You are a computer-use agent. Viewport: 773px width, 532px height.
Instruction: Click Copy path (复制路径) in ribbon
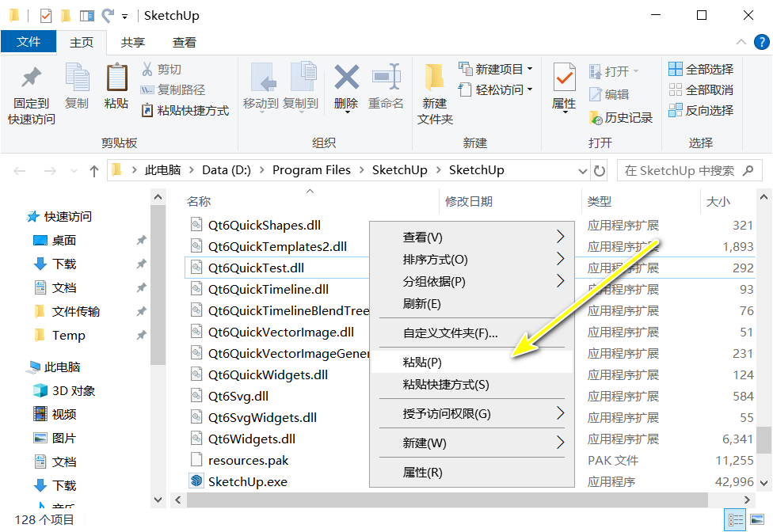tap(173, 89)
